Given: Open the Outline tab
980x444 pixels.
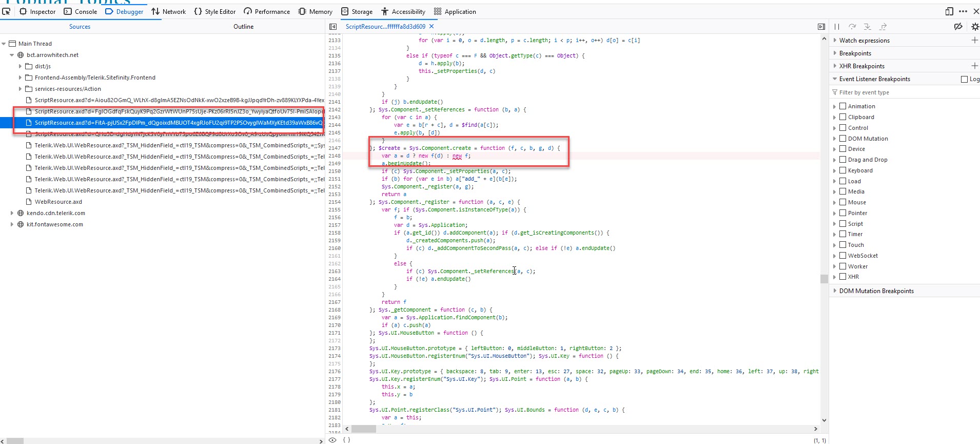Looking at the screenshot, I should pos(243,27).
